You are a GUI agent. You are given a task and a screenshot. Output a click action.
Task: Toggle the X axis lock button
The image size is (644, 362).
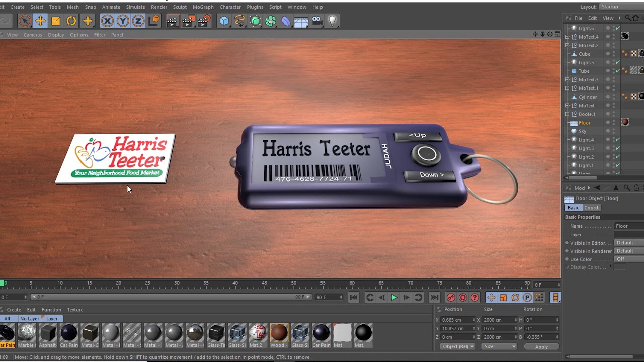click(107, 21)
